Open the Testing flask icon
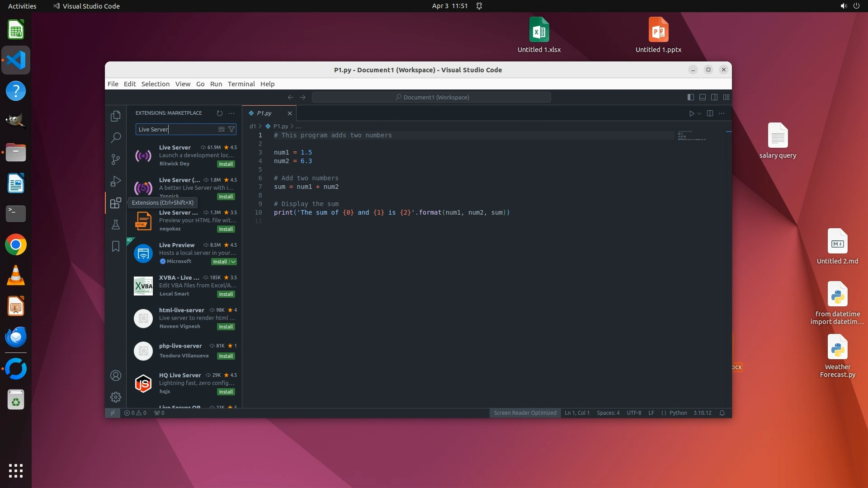 click(x=116, y=225)
